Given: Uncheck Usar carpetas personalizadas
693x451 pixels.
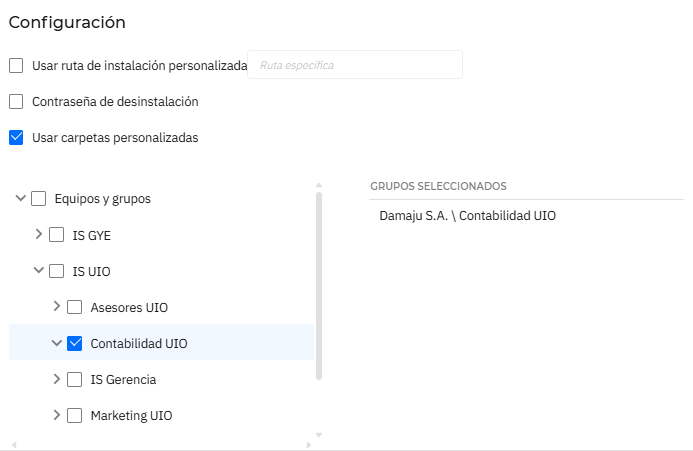Looking at the screenshot, I should click(x=16, y=138).
